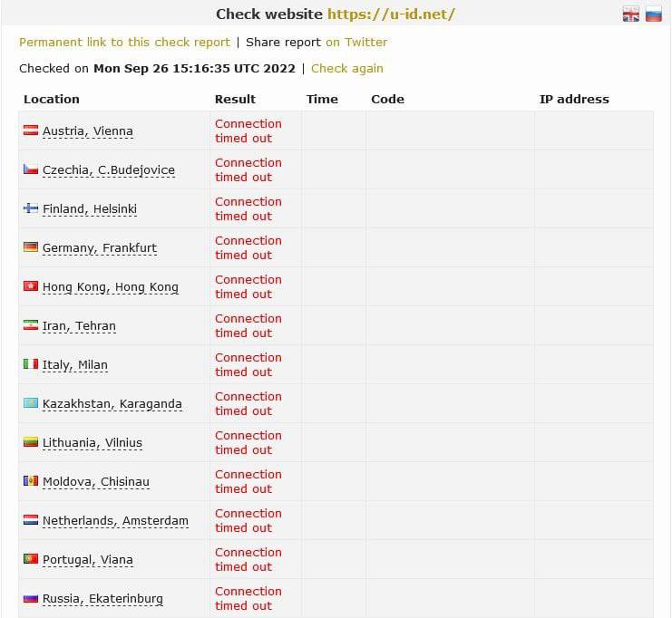Viewport: 672px width, 618px height.
Task: Open the Permanent link to this check report
Action: (x=125, y=43)
